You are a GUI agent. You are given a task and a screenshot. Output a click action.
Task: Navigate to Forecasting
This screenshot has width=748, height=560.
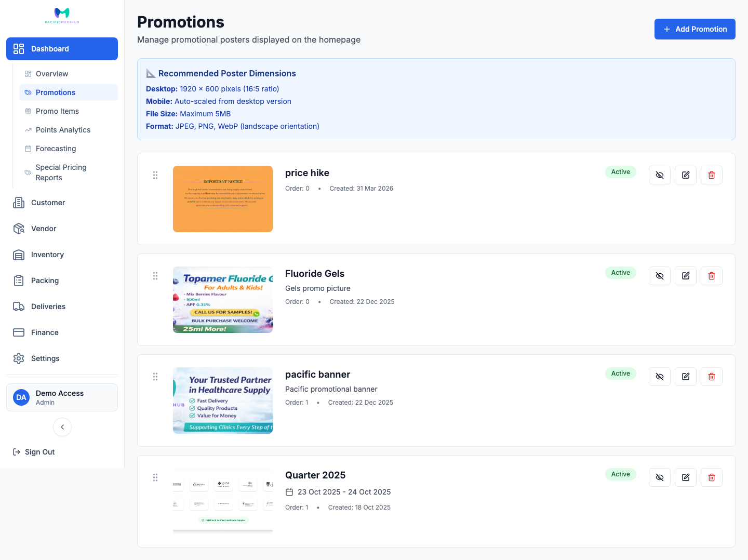[69, 149]
